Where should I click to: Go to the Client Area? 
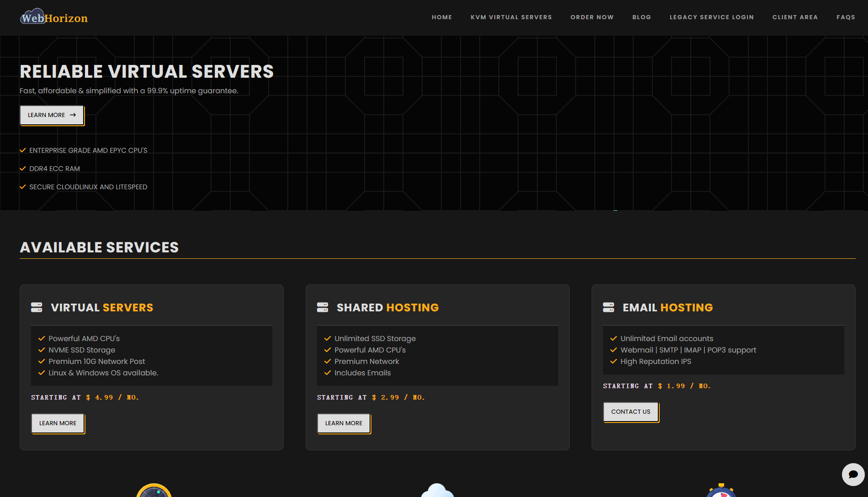(x=795, y=17)
